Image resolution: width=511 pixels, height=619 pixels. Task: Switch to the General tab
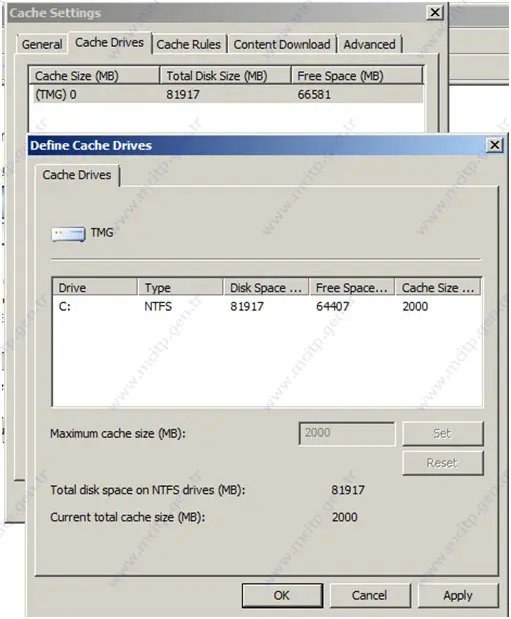point(42,44)
